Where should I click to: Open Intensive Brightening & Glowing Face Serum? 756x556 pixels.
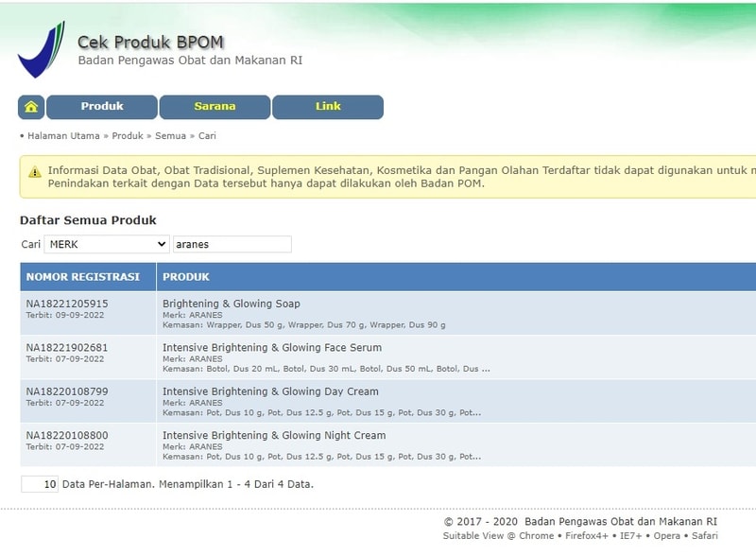click(x=272, y=348)
